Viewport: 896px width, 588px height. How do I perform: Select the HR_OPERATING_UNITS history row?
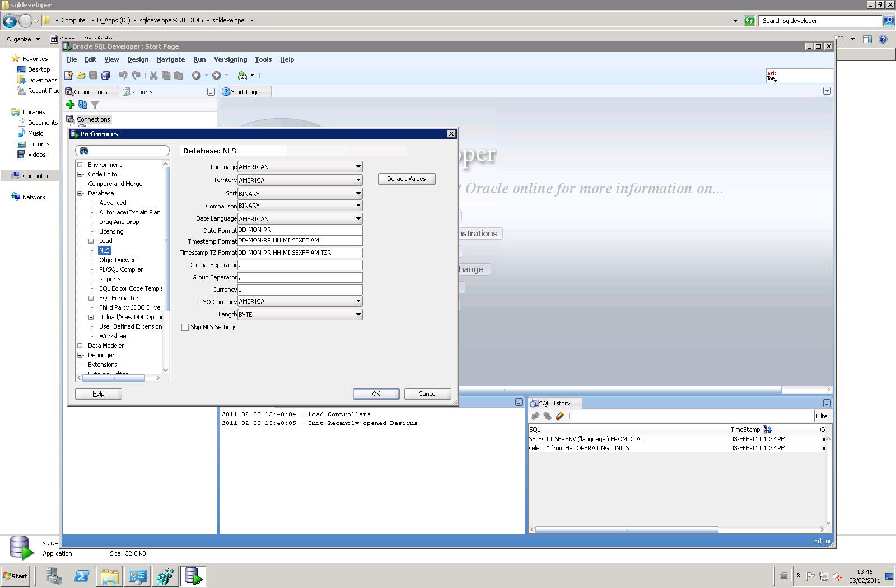pos(676,448)
